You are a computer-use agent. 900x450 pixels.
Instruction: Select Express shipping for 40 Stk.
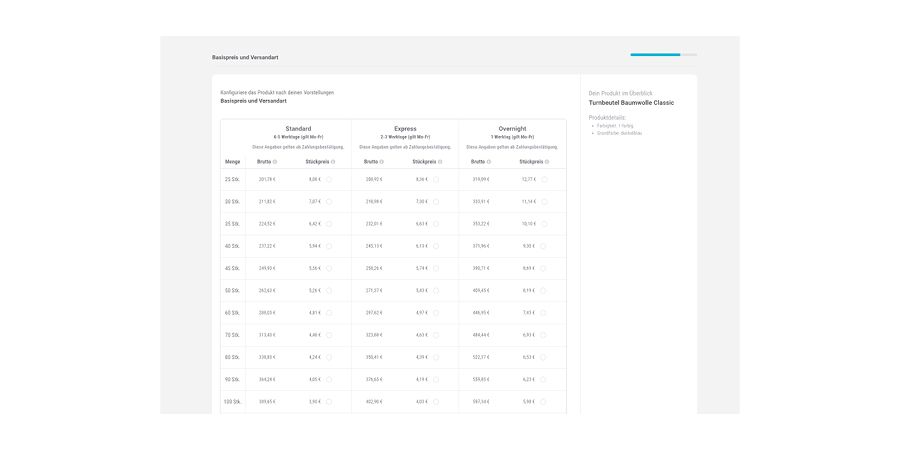coord(436,246)
